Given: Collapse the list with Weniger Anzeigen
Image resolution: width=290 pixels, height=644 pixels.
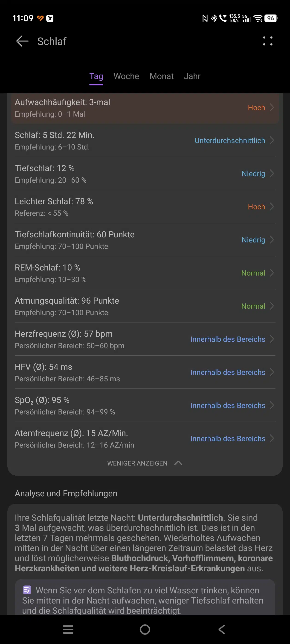Looking at the screenshot, I should pyautogui.click(x=145, y=463).
